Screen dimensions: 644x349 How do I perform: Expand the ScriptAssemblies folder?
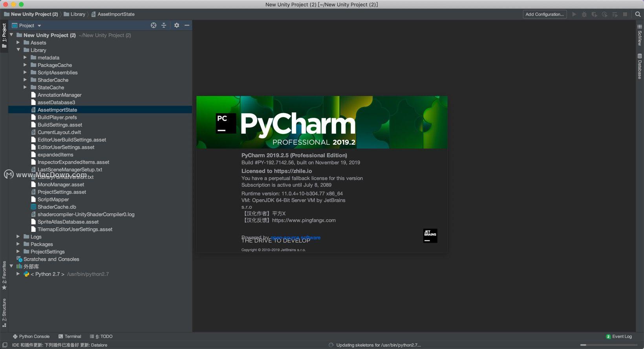pos(25,72)
